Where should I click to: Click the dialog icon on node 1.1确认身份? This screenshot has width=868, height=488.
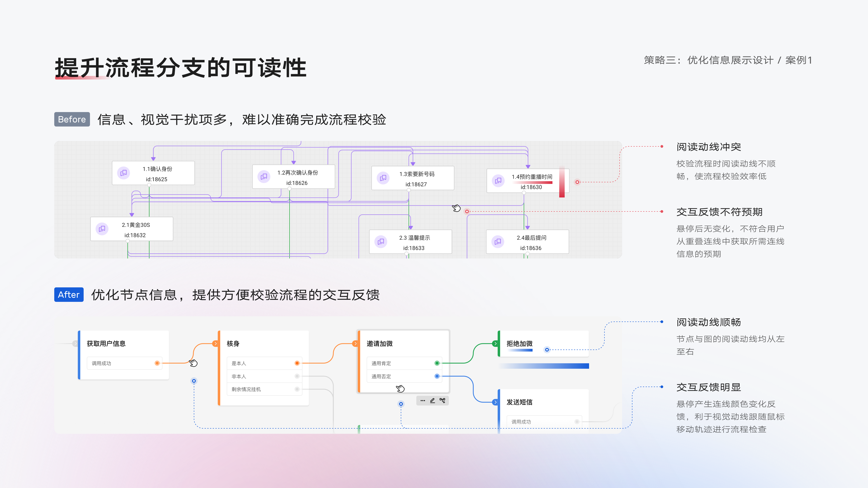[124, 173]
